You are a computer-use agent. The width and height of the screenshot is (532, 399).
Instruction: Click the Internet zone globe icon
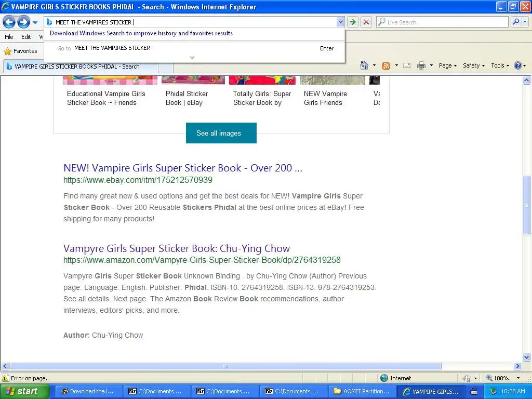point(384,378)
